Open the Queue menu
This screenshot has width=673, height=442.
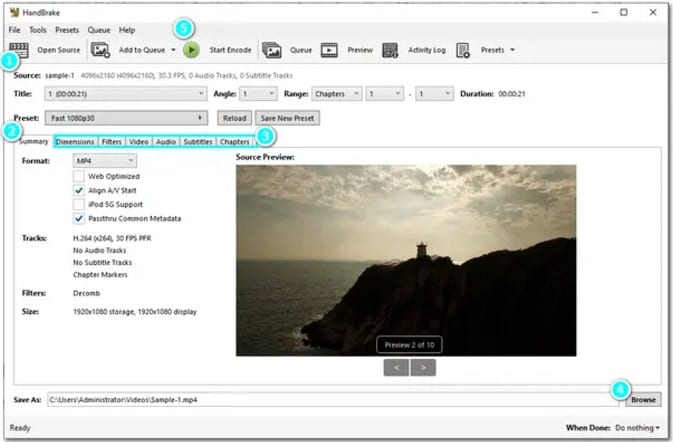[x=99, y=30]
